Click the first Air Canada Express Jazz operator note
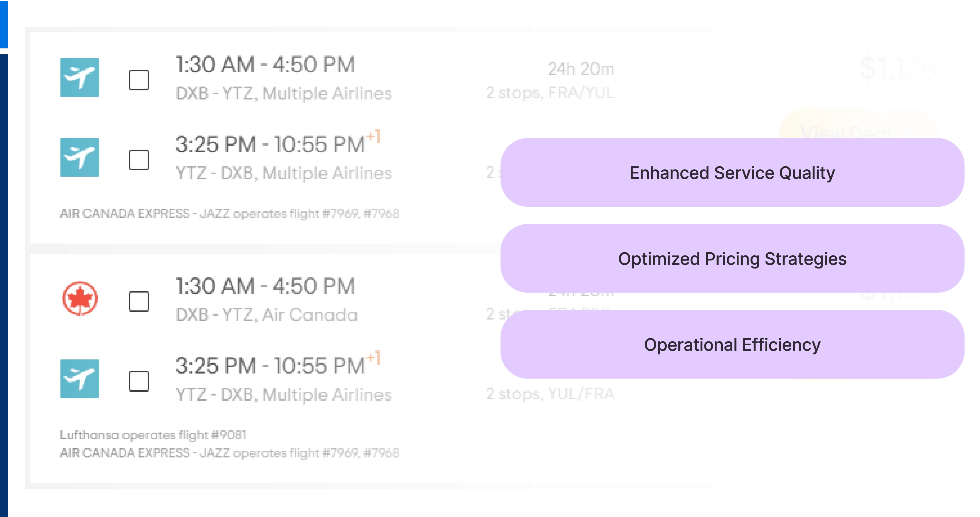This screenshot has width=980, height=517. pos(229,213)
